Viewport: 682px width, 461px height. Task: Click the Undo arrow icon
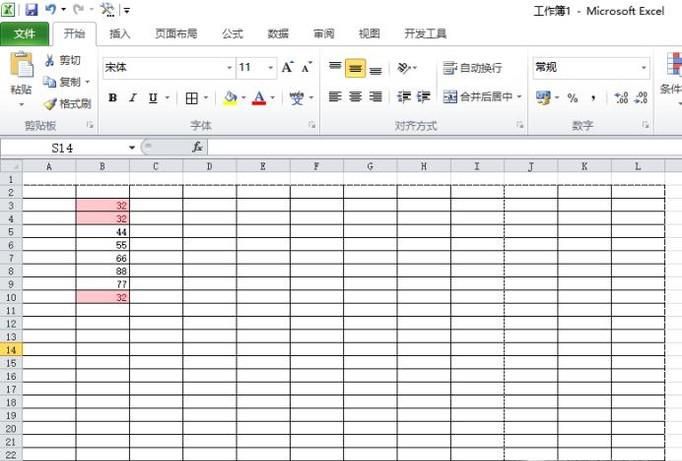[50, 9]
